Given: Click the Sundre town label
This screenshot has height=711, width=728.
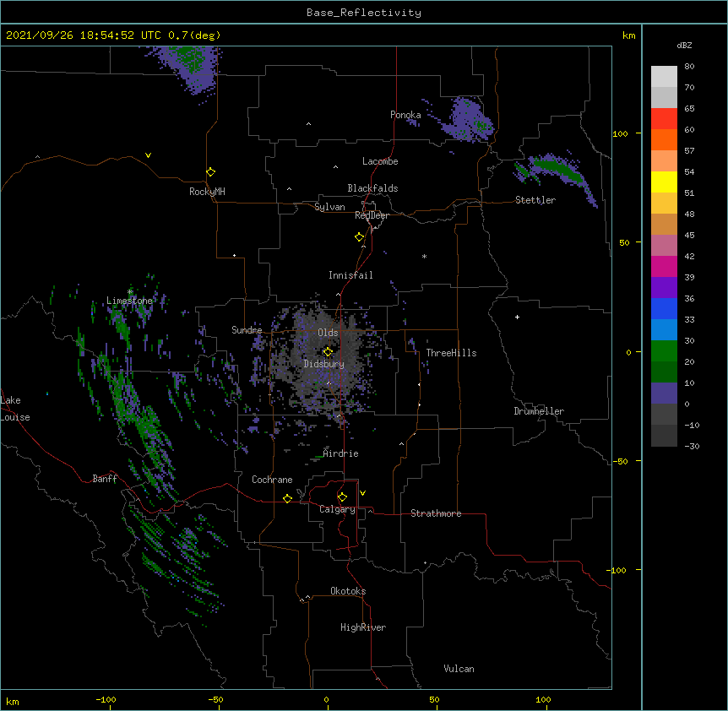Looking at the screenshot, I should [247, 330].
